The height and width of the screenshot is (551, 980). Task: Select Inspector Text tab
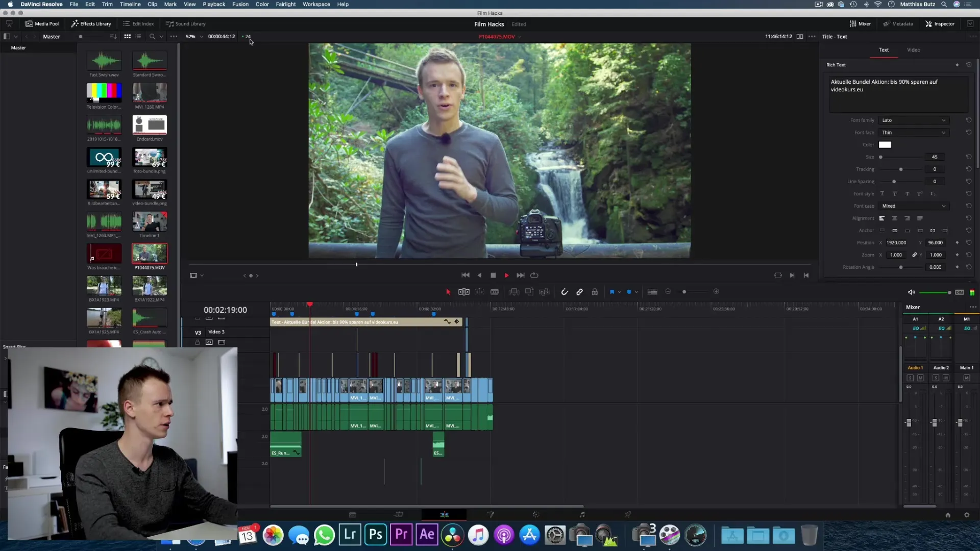tap(884, 50)
